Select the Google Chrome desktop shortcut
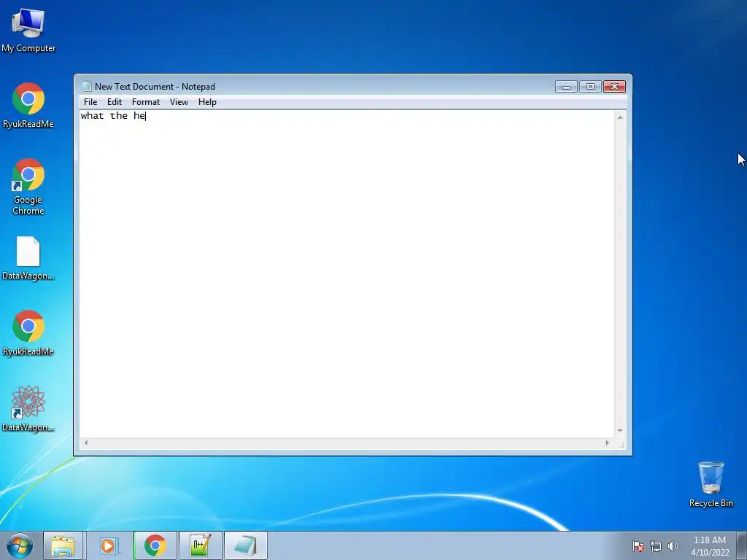Viewport: 747px width, 560px height. pyautogui.click(x=28, y=186)
